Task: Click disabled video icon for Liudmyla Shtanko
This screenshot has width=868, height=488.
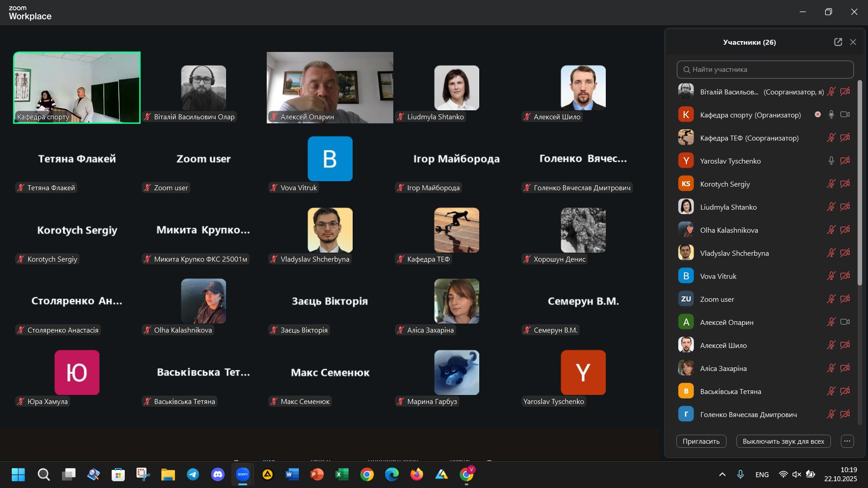Action: (844, 207)
